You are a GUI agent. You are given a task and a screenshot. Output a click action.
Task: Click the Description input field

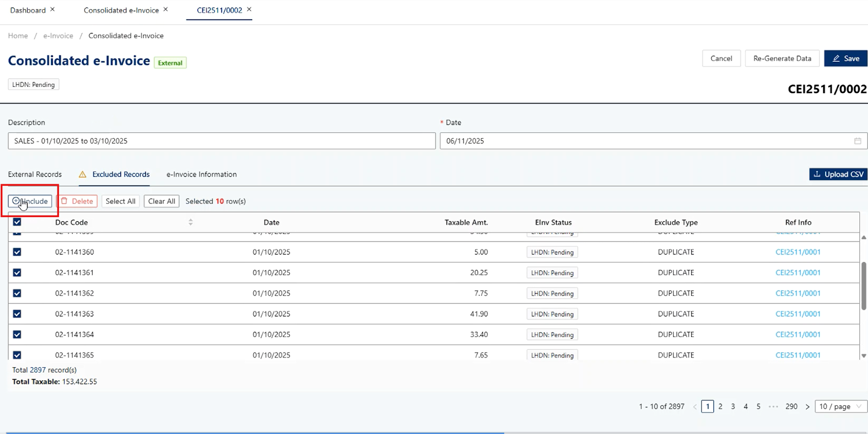(x=221, y=141)
